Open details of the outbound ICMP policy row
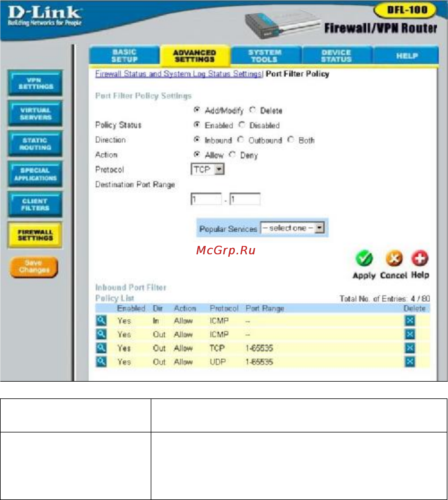448x500 pixels. click(101, 334)
